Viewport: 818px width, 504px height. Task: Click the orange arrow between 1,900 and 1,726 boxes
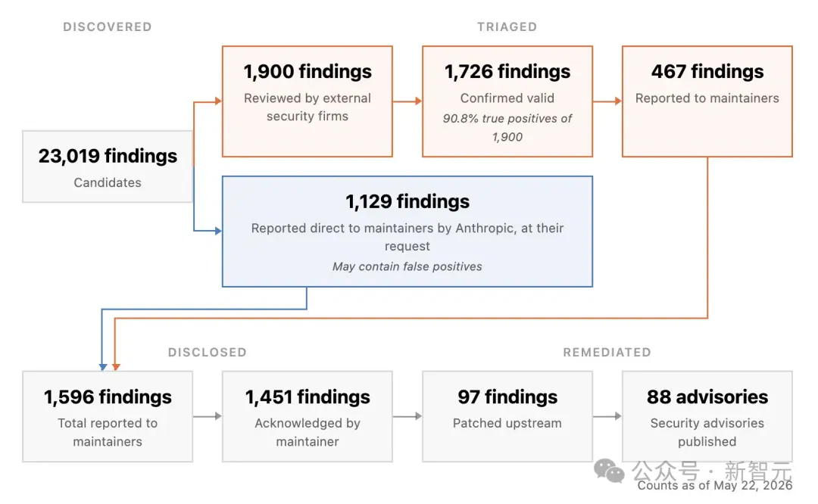(407, 101)
